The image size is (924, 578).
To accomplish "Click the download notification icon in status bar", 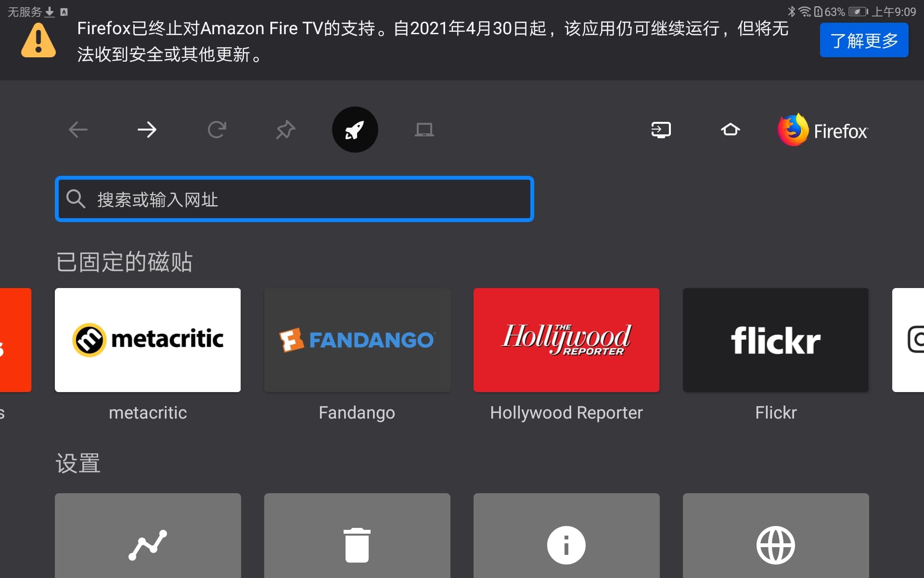I will (x=50, y=12).
